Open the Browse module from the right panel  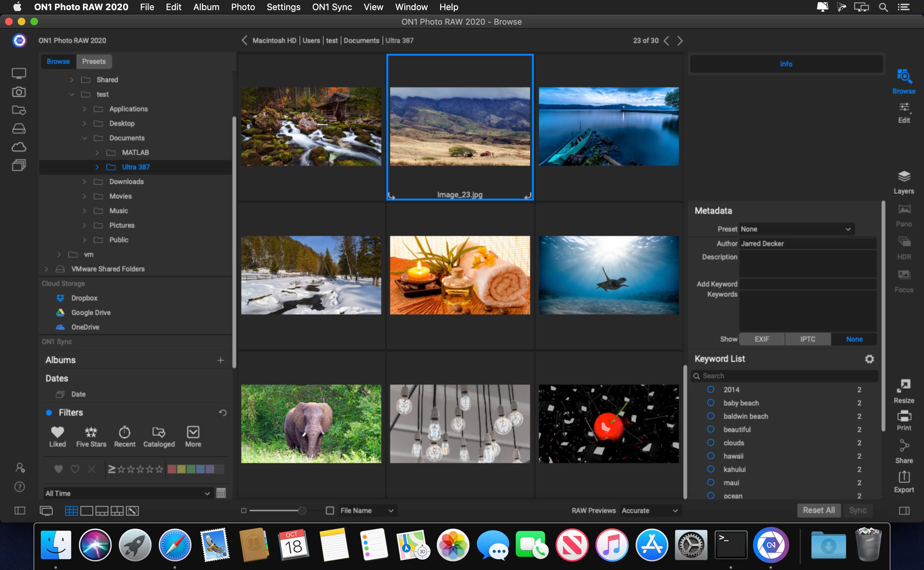(904, 80)
